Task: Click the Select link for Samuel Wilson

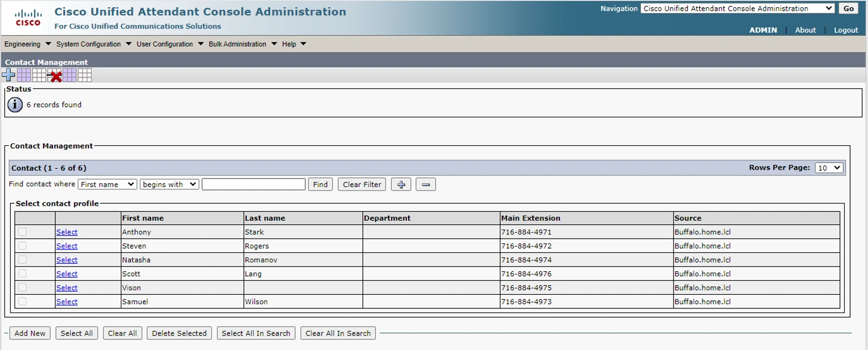Action: click(x=67, y=302)
